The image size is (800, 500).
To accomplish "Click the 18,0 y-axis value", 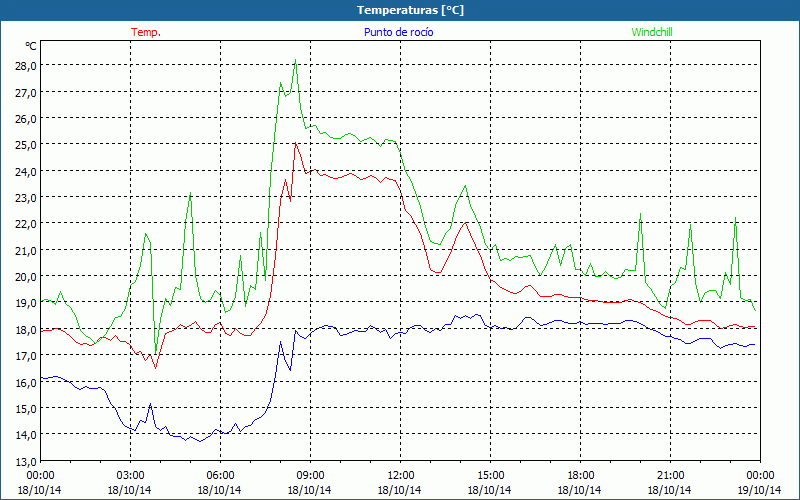I will coord(24,330).
